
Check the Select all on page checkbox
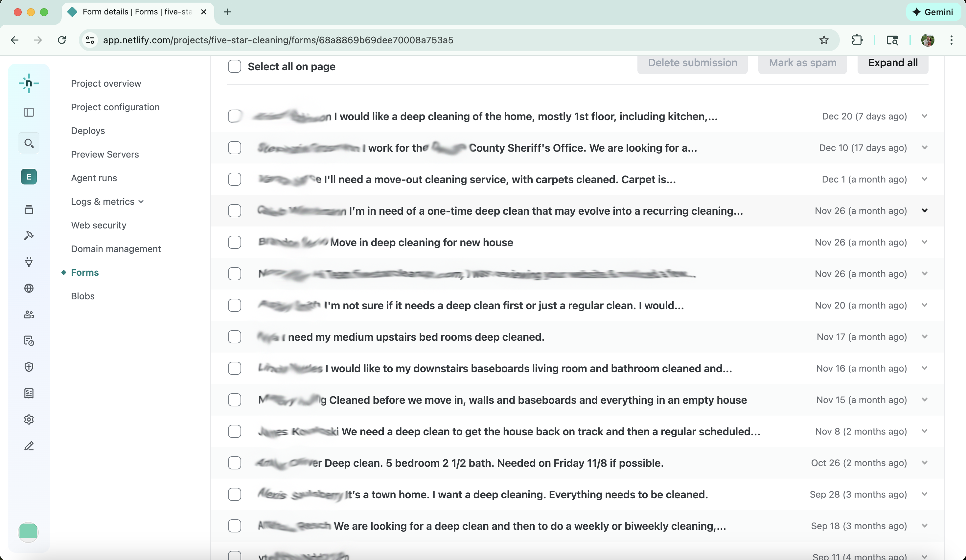pos(234,66)
